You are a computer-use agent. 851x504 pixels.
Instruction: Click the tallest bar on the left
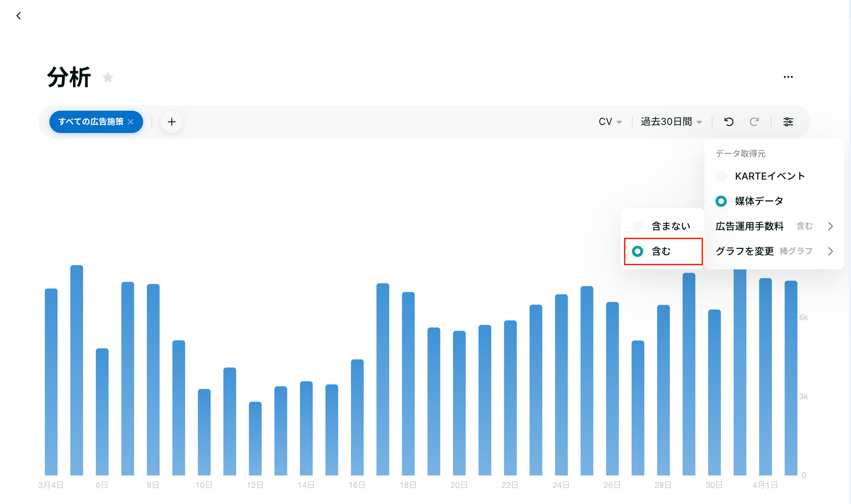click(x=77, y=369)
